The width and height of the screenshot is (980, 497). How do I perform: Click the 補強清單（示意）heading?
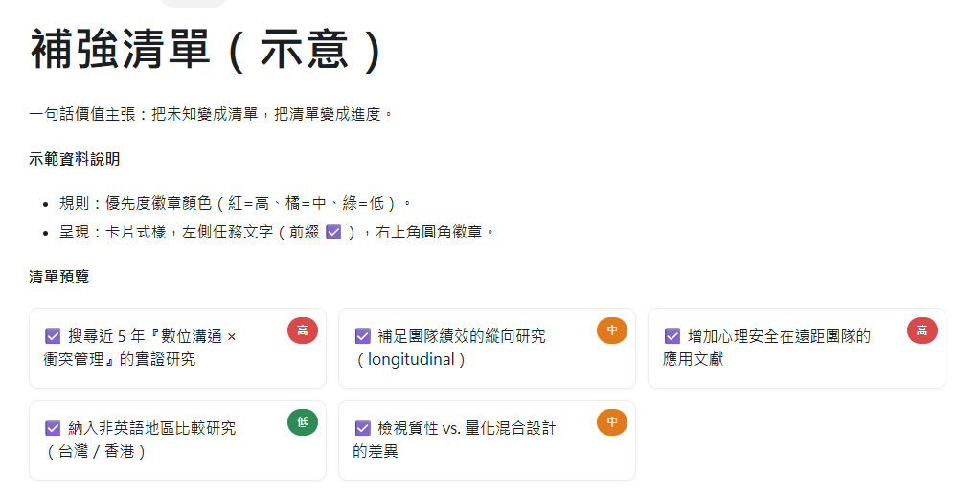tap(207, 50)
